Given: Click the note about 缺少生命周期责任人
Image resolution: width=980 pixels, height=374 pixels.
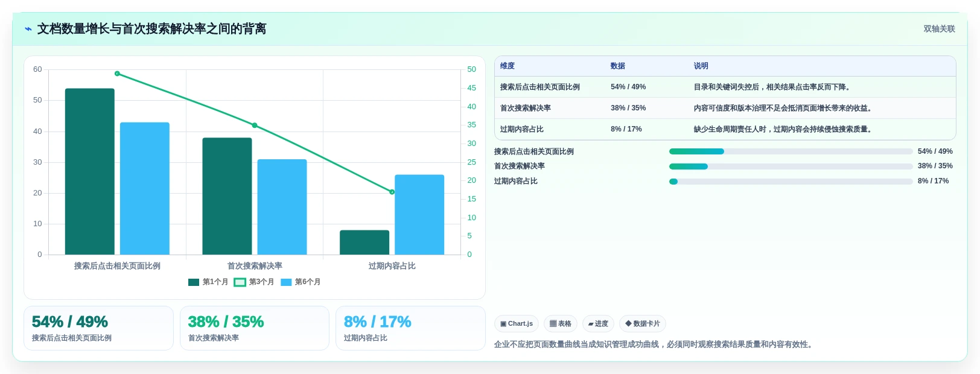Looking at the screenshot, I should 784,130.
